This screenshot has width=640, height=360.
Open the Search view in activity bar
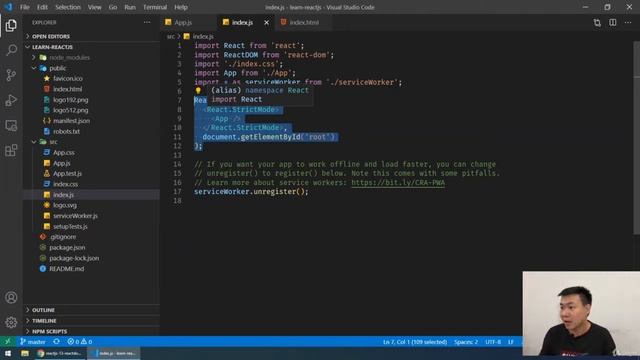pyautogui.click(x=11, y=50)
